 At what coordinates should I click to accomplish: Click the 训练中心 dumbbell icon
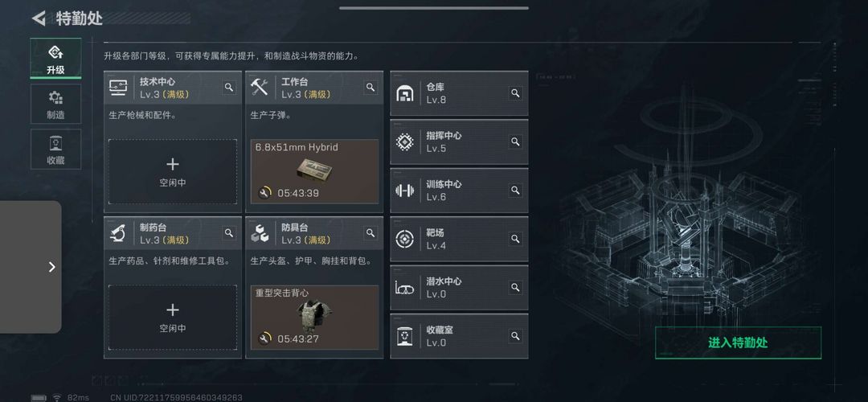[x=405, y=191]
